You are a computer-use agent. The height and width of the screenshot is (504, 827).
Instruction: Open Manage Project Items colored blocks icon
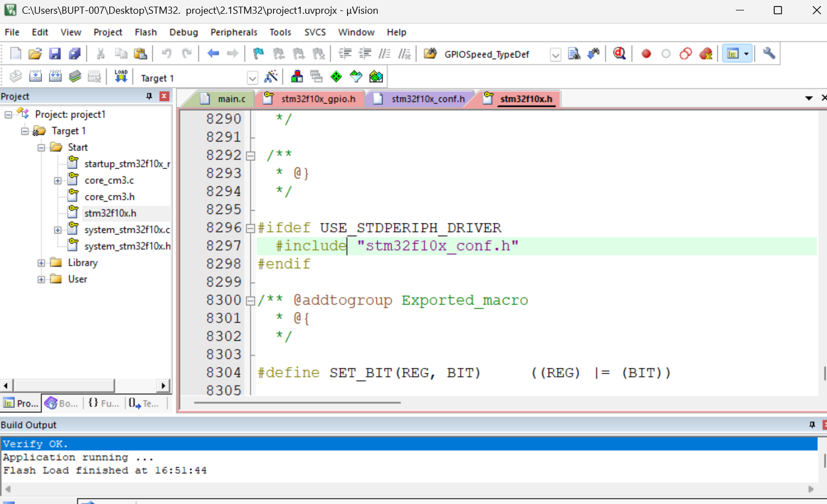pyautogui.click(x=297, y=76)
